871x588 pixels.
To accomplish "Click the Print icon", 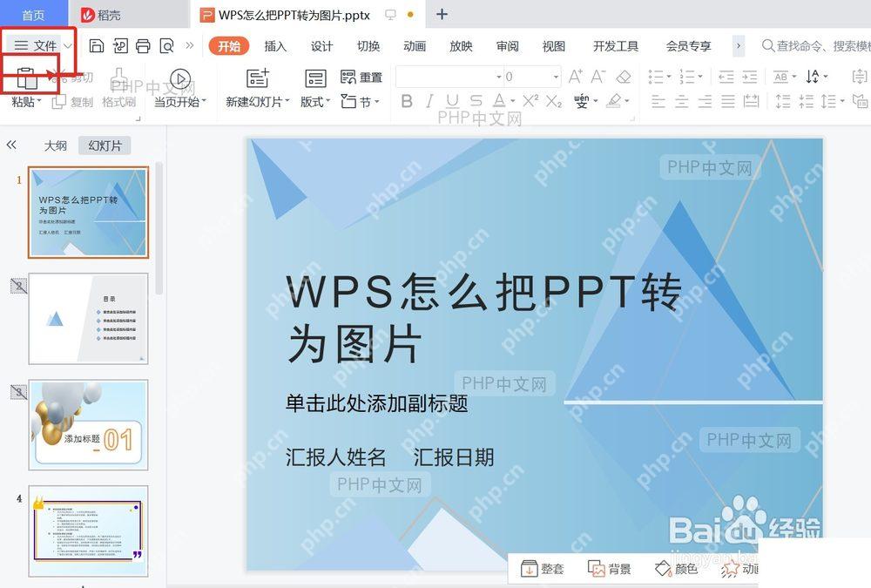I will click(x=144, y=45).
